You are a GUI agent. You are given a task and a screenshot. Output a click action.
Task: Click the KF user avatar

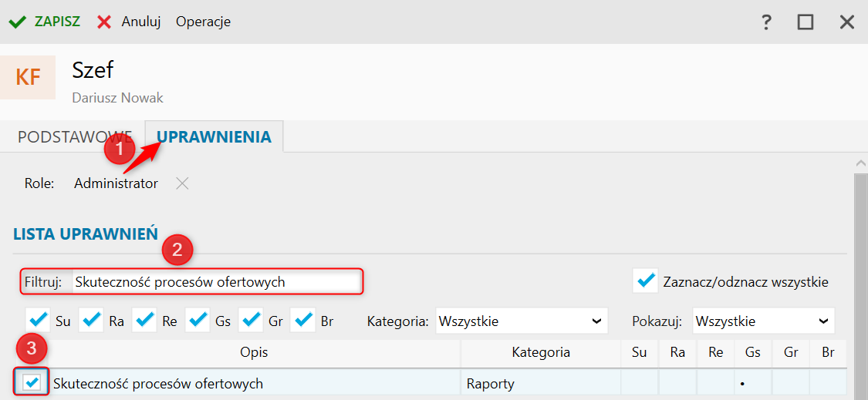(29, 77)
